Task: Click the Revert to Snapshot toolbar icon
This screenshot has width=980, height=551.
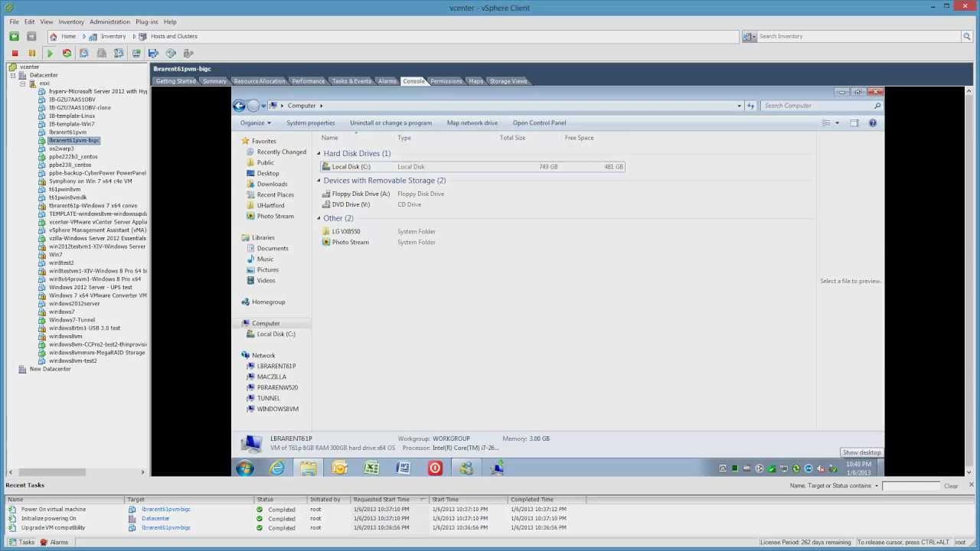Action: 102,54
